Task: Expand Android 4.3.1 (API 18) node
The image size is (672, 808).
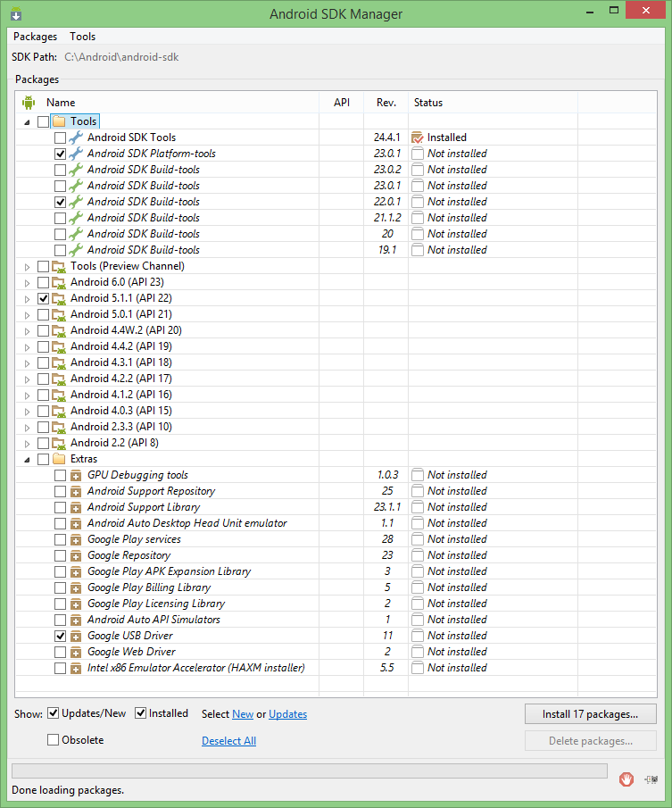Action: [28, 363]
